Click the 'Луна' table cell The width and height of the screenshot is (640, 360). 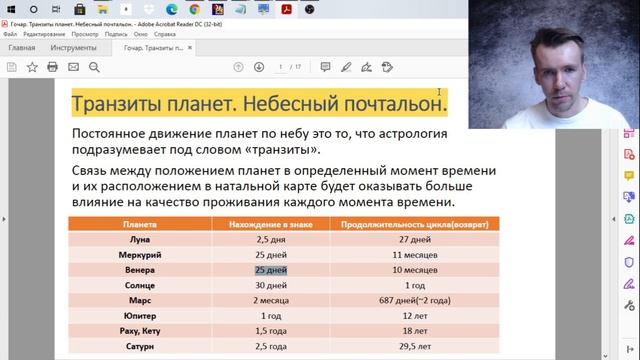140,239
